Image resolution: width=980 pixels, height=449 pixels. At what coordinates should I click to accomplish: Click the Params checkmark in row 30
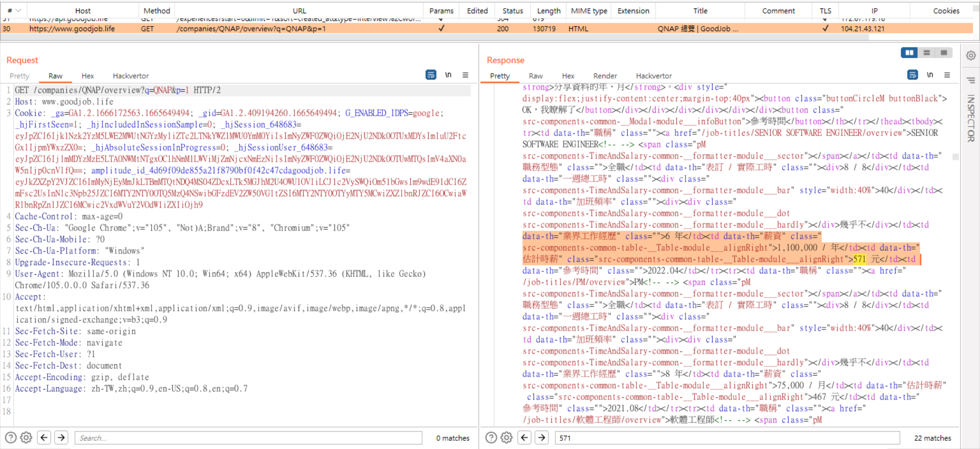(442, 29)
